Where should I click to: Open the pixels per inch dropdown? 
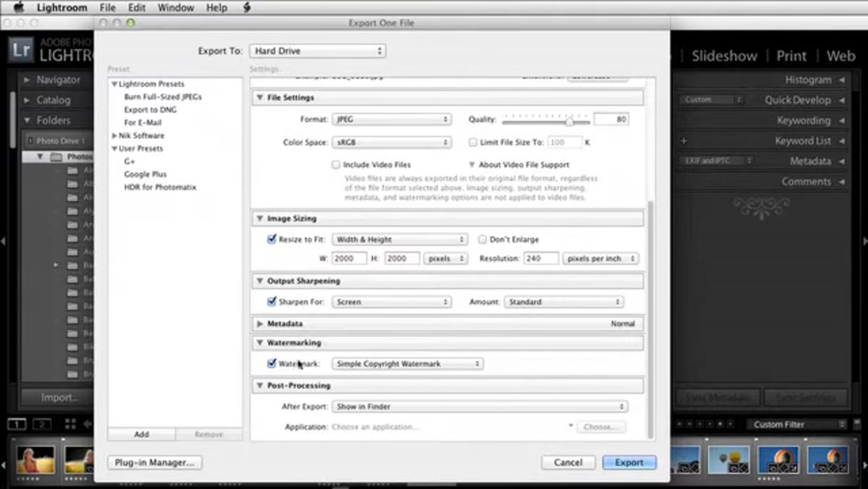pyautogui.click(x=600, y=258)
